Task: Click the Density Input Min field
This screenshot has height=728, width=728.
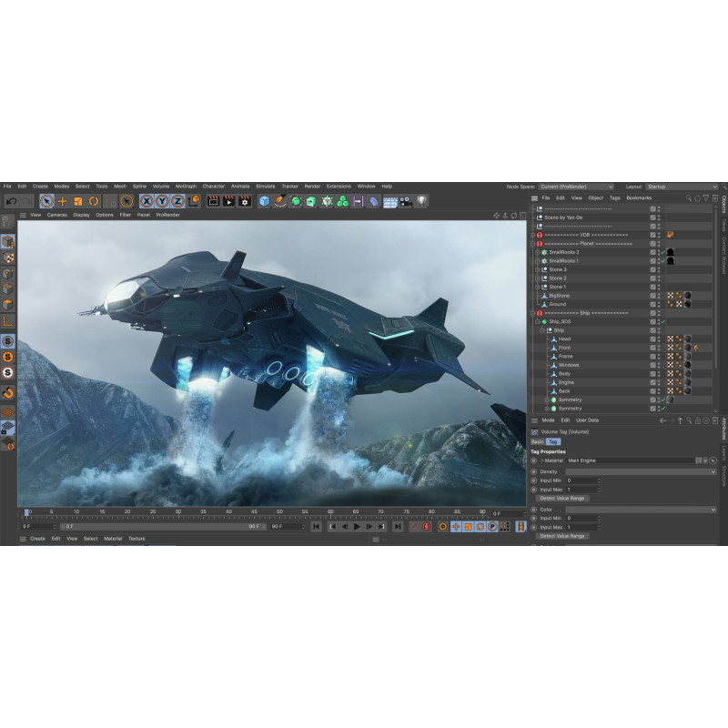Action: click(581, 480)
